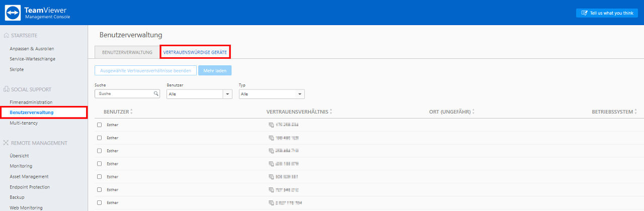Click Tell us what you think button
644x211 pixels.
point(607,13)
